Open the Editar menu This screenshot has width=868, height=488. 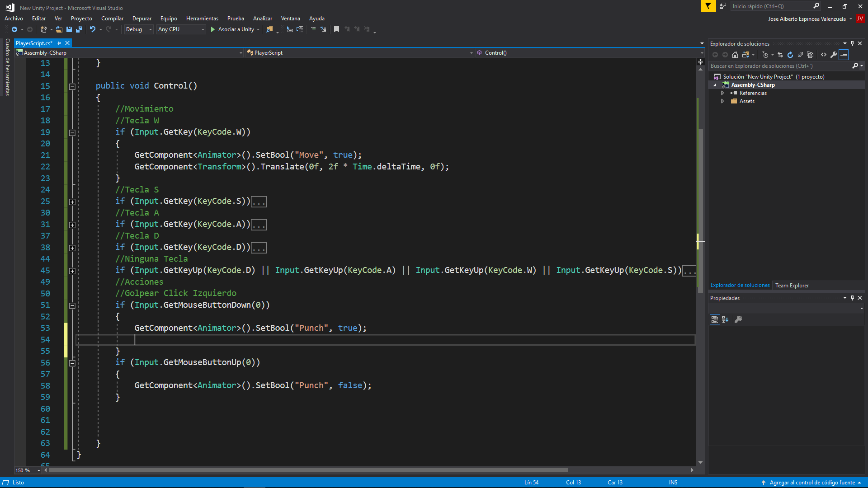[x=39, y=19]
